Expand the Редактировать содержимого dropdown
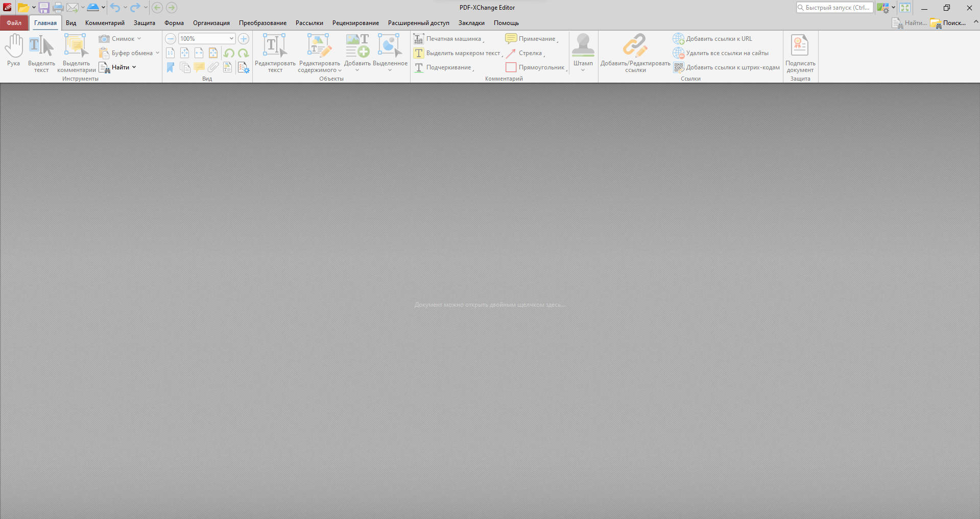 pyautogui.click(x=340, y=70)
